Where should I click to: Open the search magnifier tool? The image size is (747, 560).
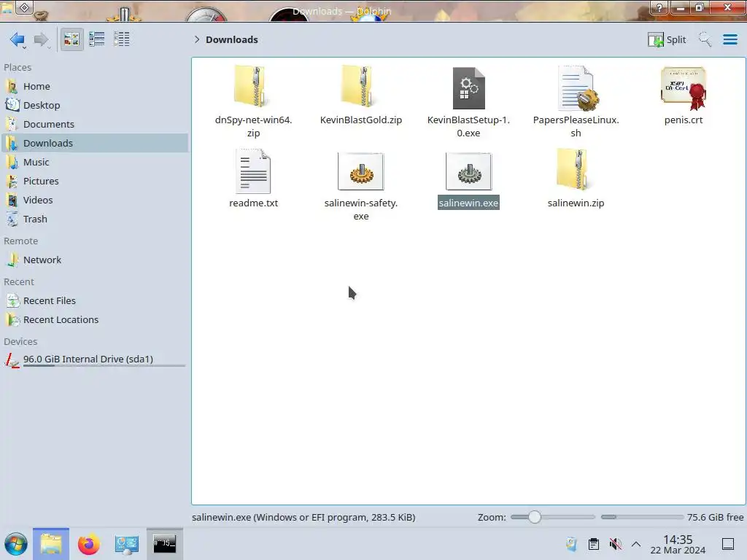pos(705,39)
